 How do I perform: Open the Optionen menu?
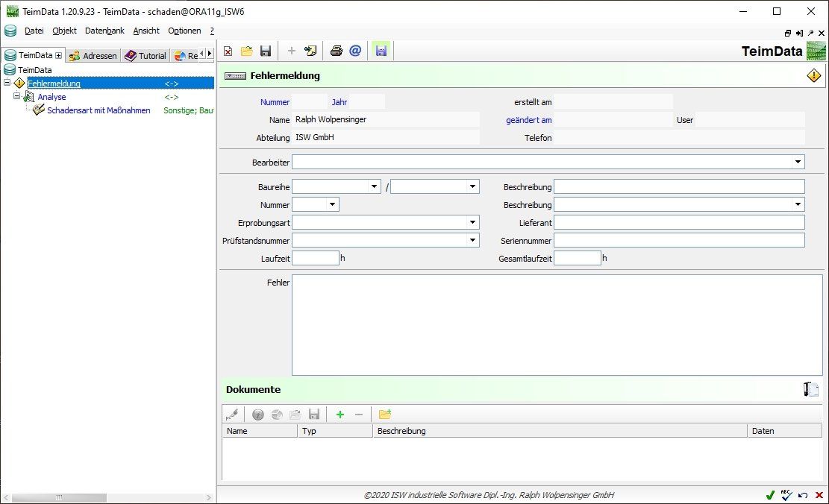pos(184,31)
